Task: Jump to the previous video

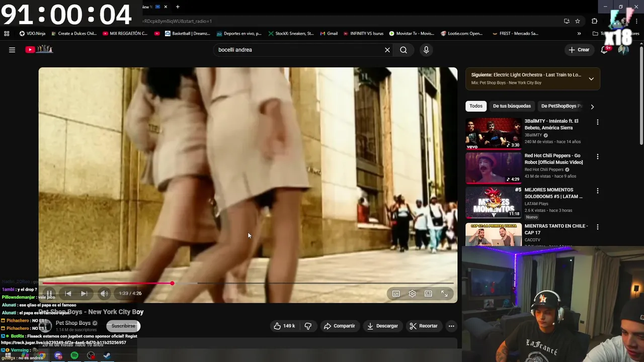Action: 68,294
